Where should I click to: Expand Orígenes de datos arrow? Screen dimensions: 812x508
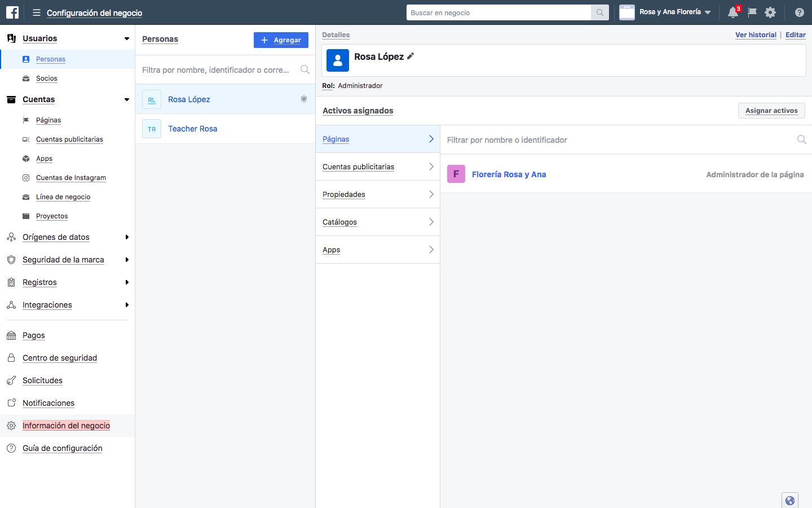(127, 237)
